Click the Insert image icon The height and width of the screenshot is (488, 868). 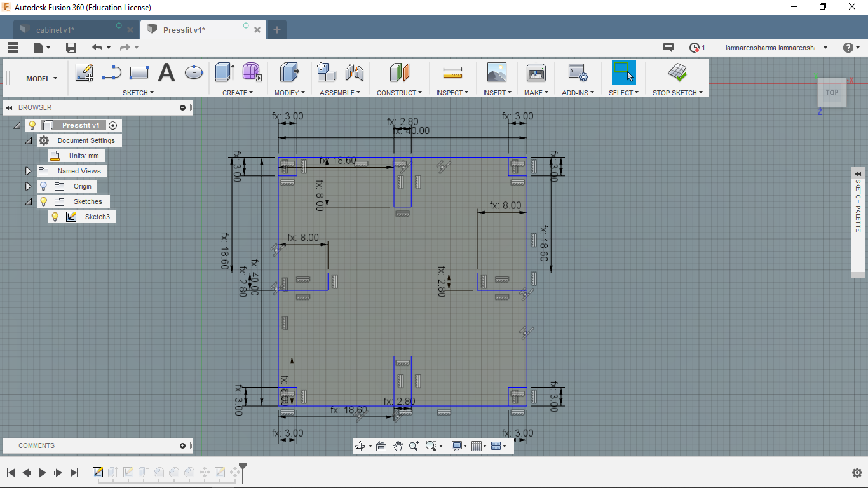pos(497,72)
